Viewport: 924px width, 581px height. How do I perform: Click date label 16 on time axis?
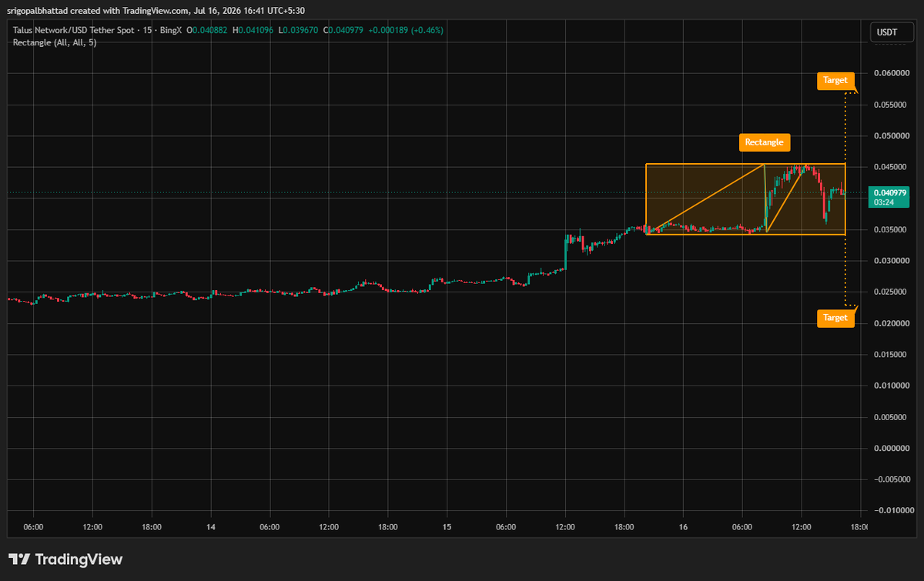tap(683, 527)
